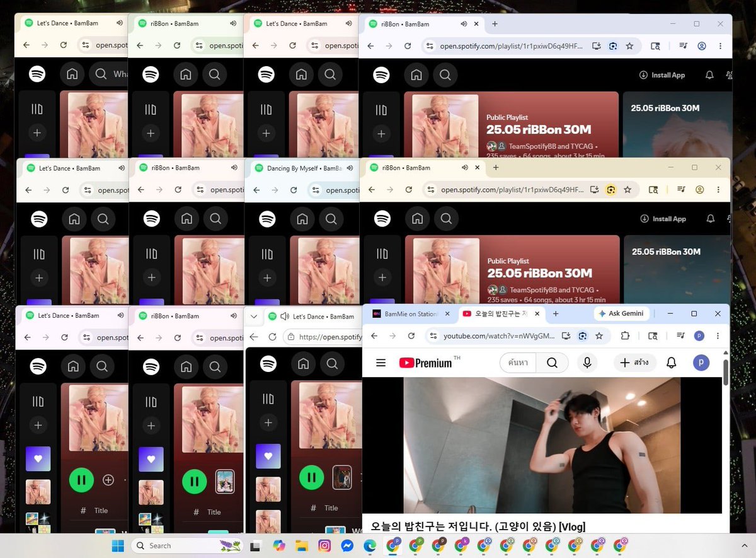This screenshot has width=756, height=558.
Task: Reload the page in YouTube window
Action: tap(410, 336)
